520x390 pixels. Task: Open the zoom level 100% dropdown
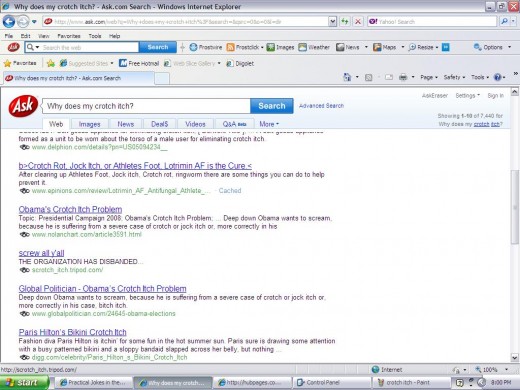506,369
